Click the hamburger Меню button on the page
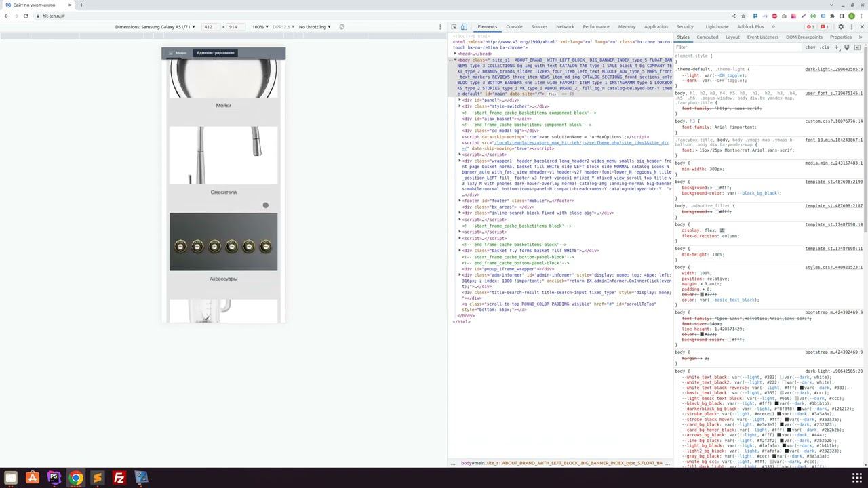This screenshot has width=868, height=488. [x=178, y=53]
